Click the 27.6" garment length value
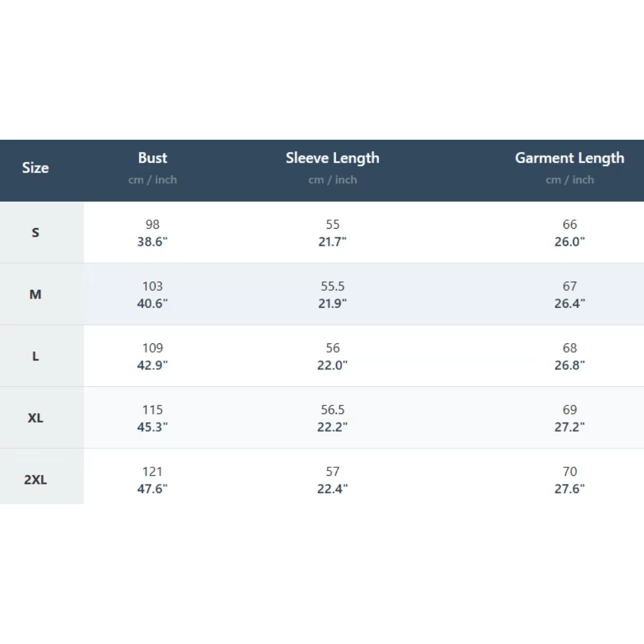This screenshot has height=644, width=644. [570, 488]
